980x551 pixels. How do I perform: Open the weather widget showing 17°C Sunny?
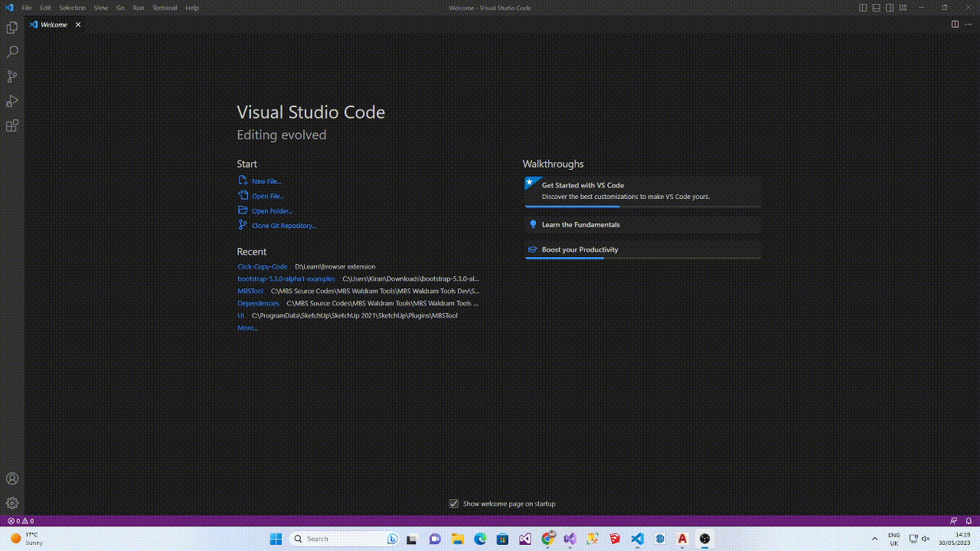pos(27,539)
